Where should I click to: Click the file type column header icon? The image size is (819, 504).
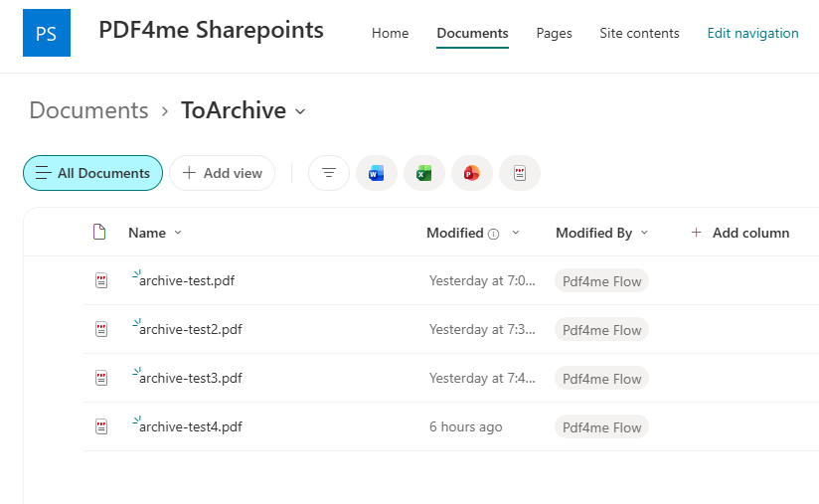(x=99, y=232)
